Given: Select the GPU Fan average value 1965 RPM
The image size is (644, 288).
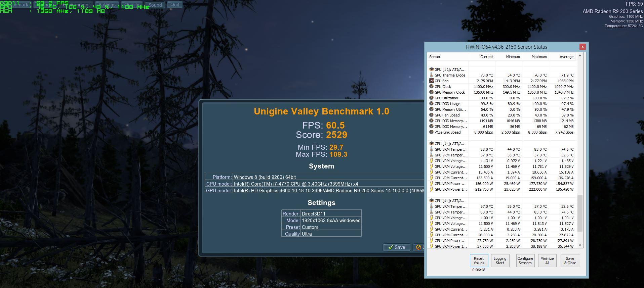Looking at the screenshot, I should point(565,81).
